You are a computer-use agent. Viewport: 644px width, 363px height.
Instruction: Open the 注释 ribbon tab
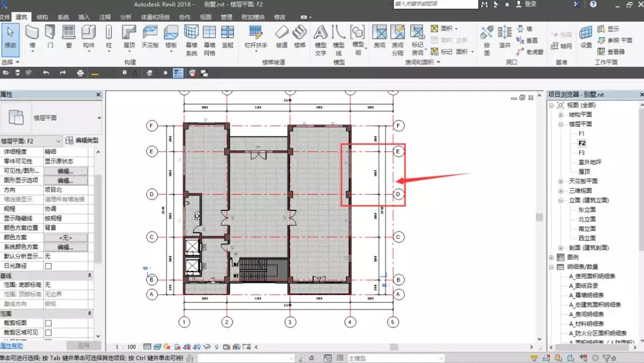tap(105, 17)
